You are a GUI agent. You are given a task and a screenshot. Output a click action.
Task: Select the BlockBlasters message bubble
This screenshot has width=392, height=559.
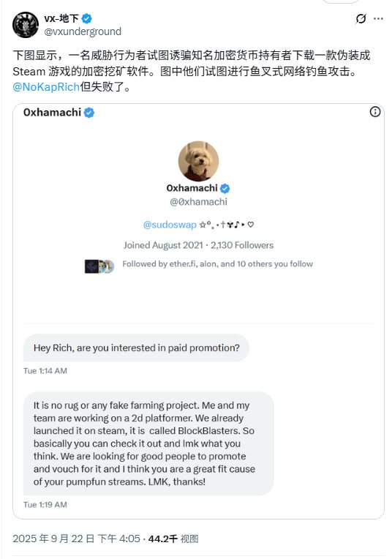point(148,443)
